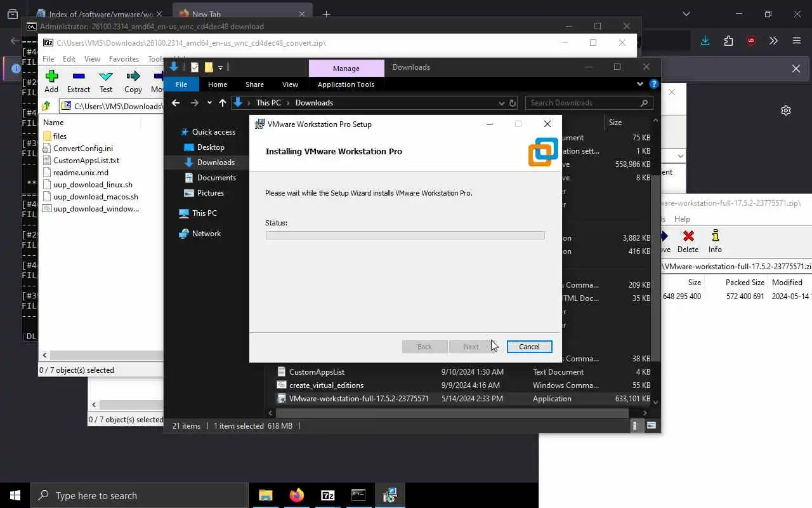Refresh the Downloads folder in File Explorer
812x508 pixels.
[513, 103]
